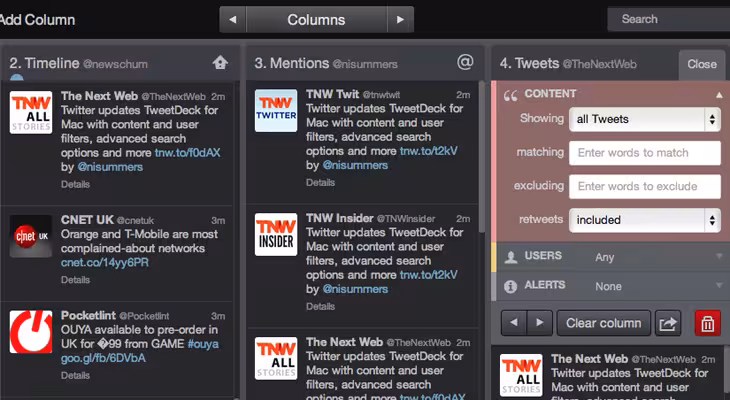
Task: Click the 2. Timeline column title
Action: (x=44, y=63)
